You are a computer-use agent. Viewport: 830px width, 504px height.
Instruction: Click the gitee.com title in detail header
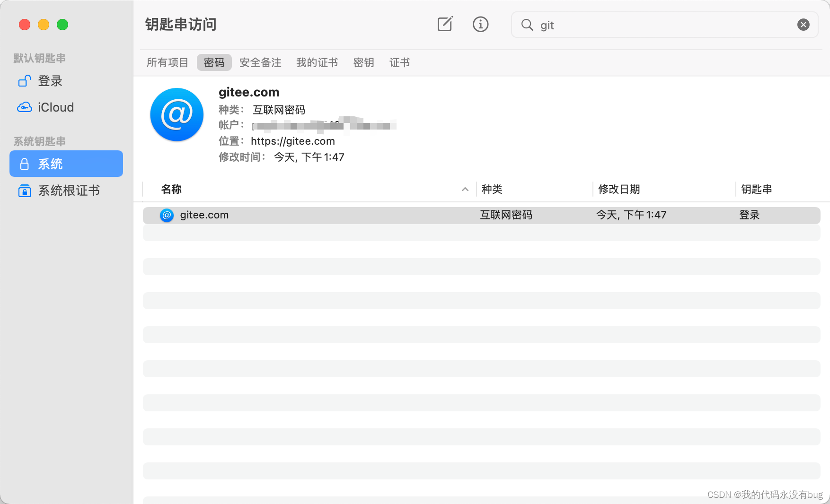click(x=249, y=92)
